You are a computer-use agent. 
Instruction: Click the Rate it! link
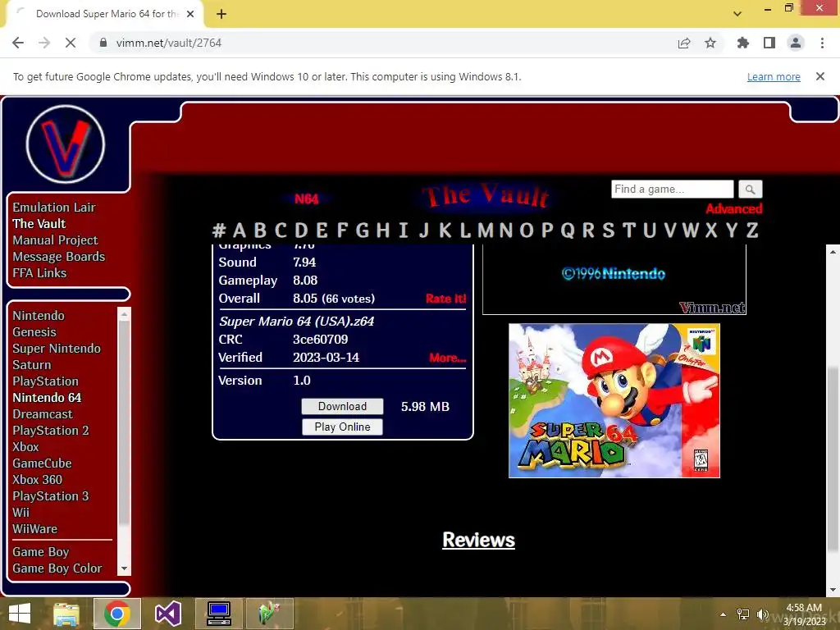point(445,299)
